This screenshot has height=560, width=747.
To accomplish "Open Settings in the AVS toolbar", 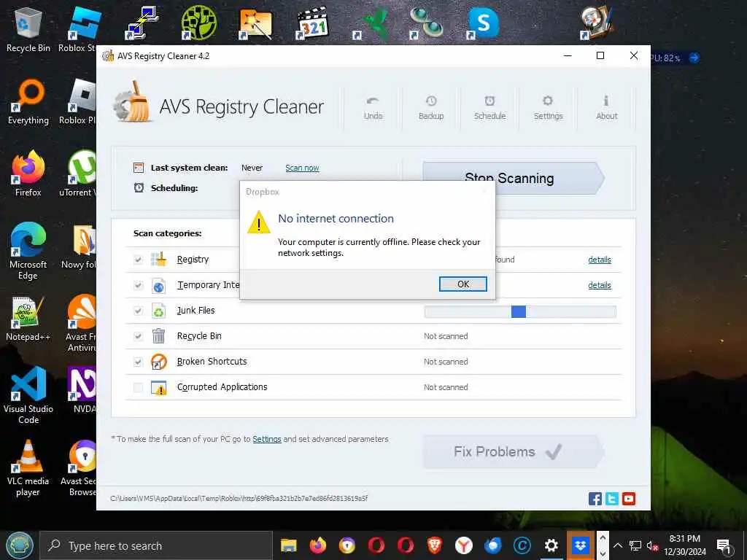I will (x=548, y=108).
